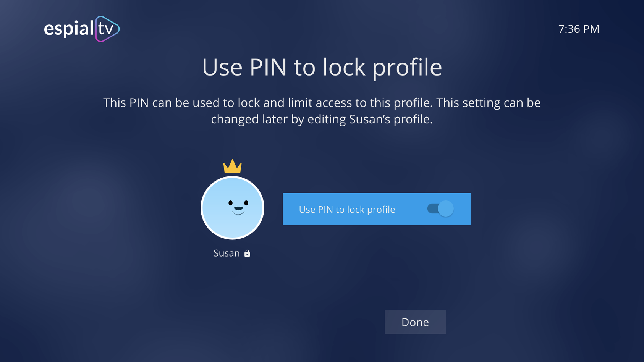Click the play-triangle tv icon in logo
Screen dimensions: 644x362
[107, 29]
